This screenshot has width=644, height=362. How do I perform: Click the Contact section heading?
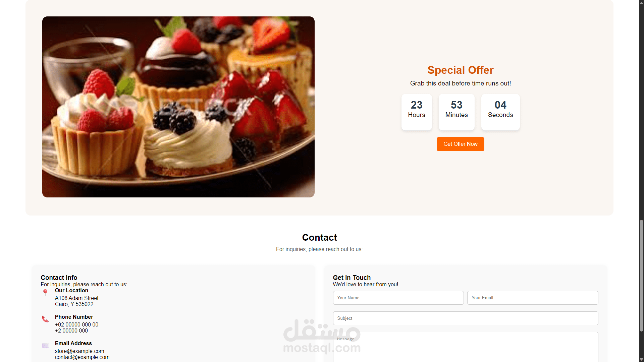[x=319, y=237]
